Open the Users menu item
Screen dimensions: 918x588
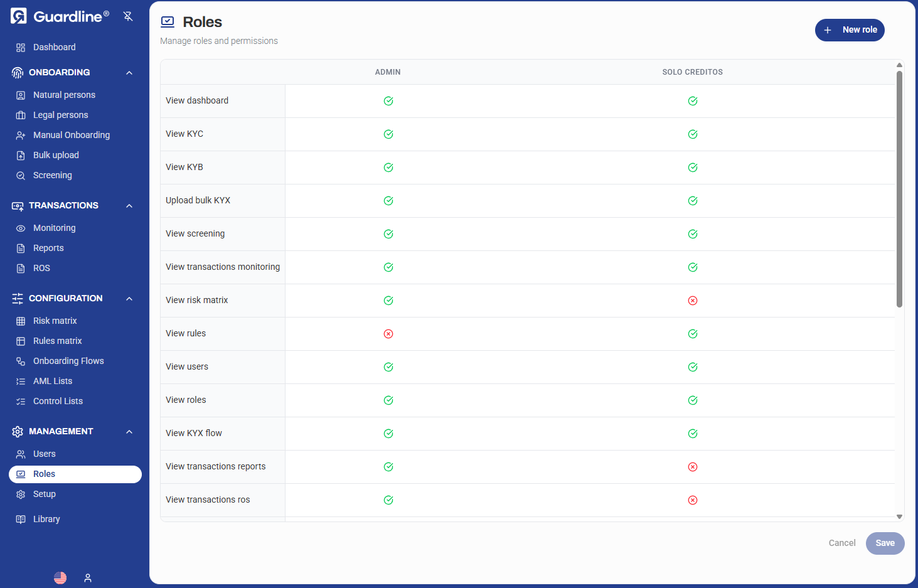coord(45,454)
